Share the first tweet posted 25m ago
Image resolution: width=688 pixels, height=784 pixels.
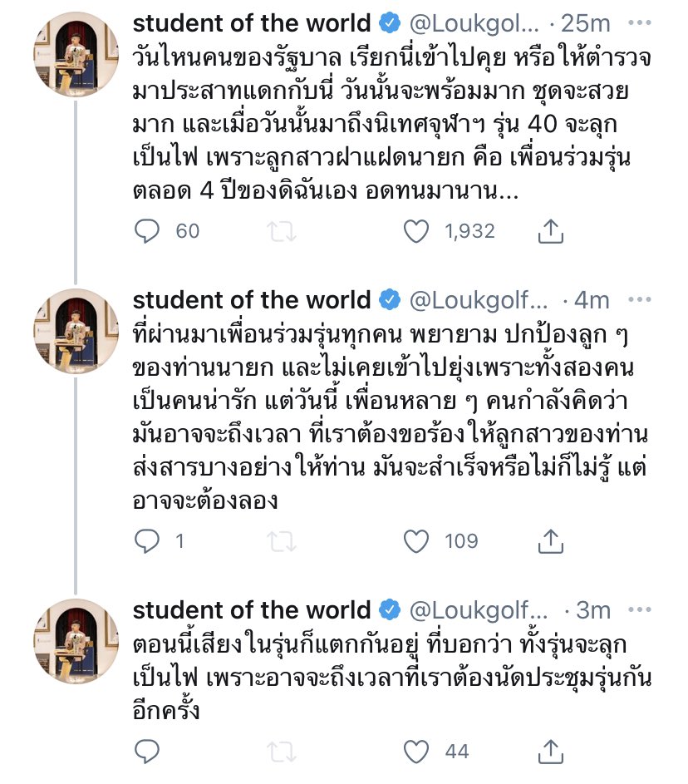click(549, 232)
